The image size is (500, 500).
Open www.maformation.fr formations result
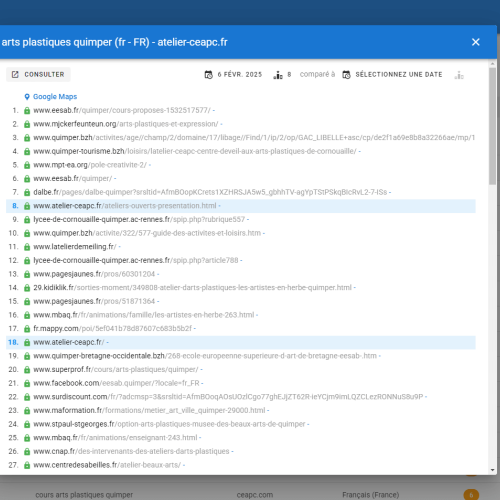[149, 411]
